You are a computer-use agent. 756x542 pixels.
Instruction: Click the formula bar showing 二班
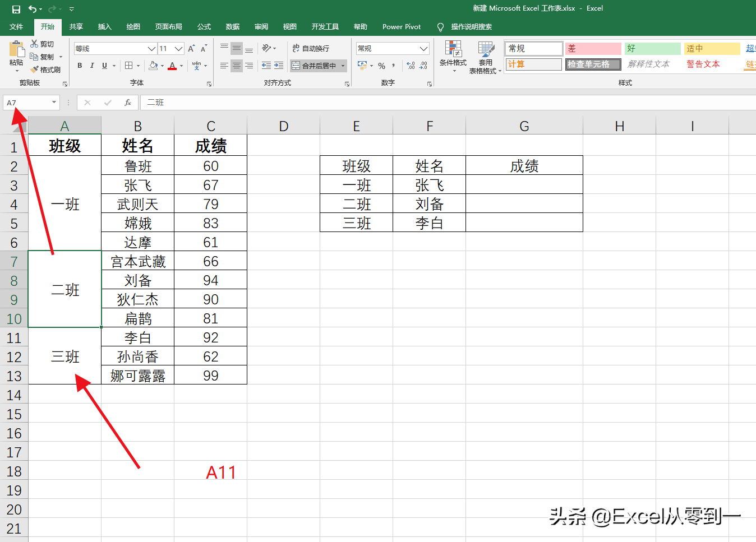[x=448, y=103]
